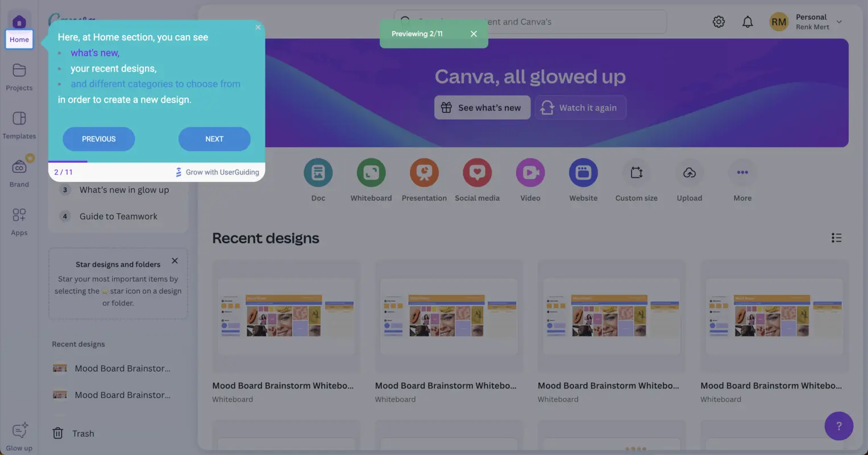
Task: Open Apps in the sidebar
Action: (19, 222)
